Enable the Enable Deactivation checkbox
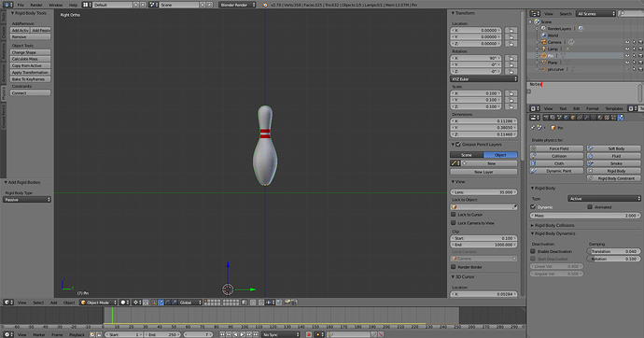The image size is (644, 338). click(533, 251)
